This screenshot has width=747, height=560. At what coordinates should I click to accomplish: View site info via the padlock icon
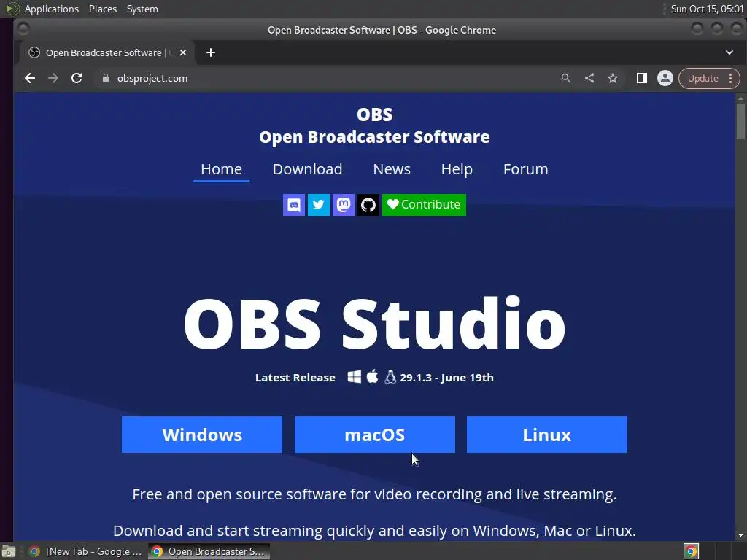click(x=106, y=78)
